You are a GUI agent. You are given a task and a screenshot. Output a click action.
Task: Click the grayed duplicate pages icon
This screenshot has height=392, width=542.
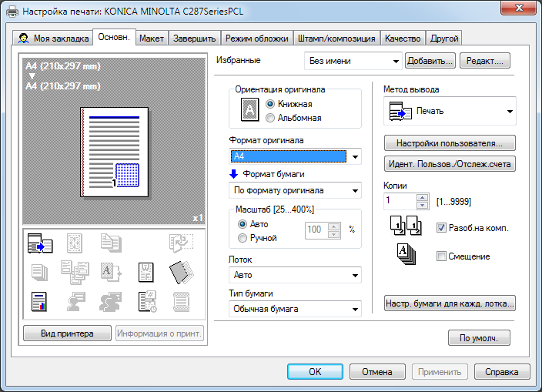point(111,243)
